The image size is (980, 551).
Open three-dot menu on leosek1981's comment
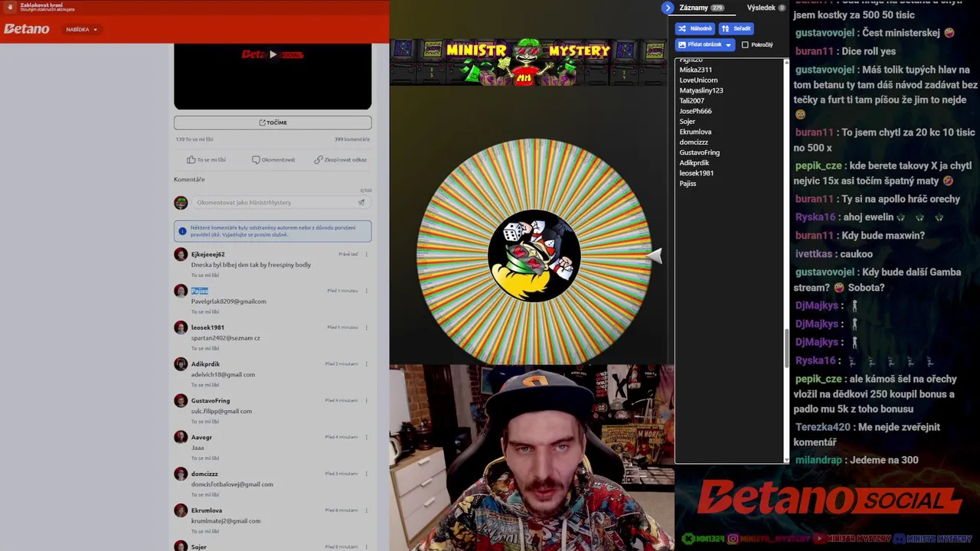366,328
